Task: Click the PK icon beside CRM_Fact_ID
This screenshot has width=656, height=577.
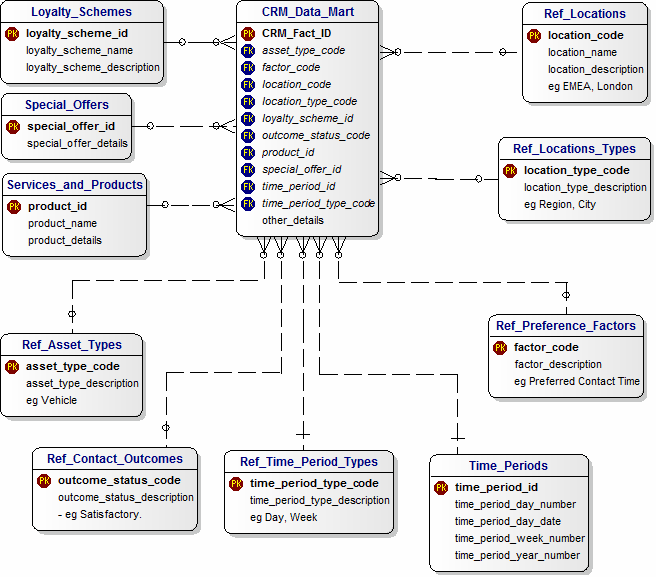Action: coord(248,33)
